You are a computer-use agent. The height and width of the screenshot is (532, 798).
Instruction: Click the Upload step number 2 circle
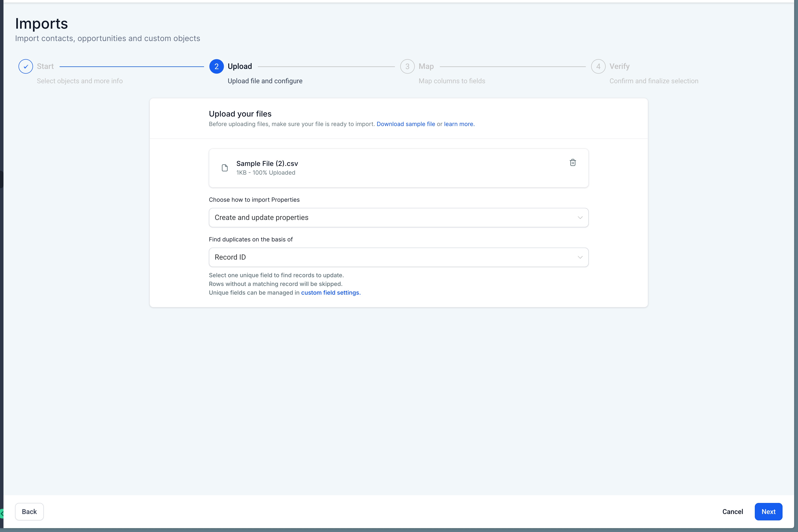216,67
